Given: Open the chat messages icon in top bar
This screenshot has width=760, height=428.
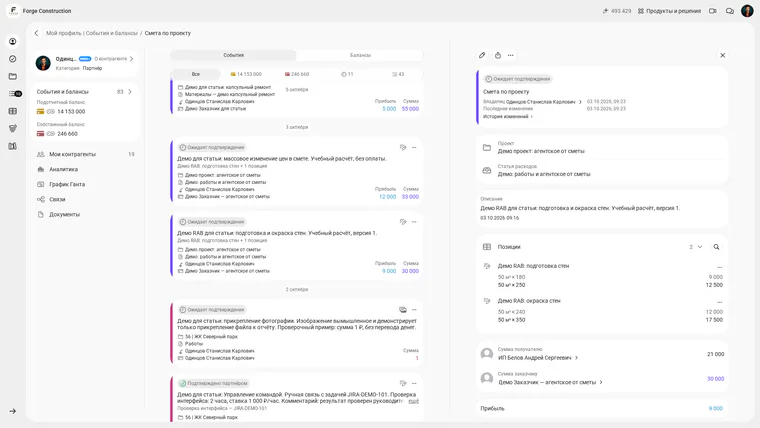Looking at the screenshot, I should pos(729,11).
